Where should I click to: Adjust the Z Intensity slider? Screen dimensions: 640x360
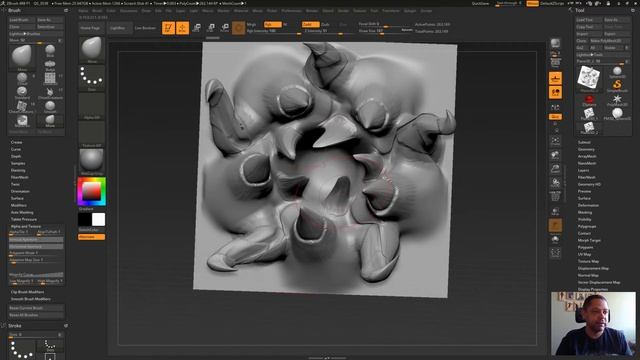coord(329,31)
